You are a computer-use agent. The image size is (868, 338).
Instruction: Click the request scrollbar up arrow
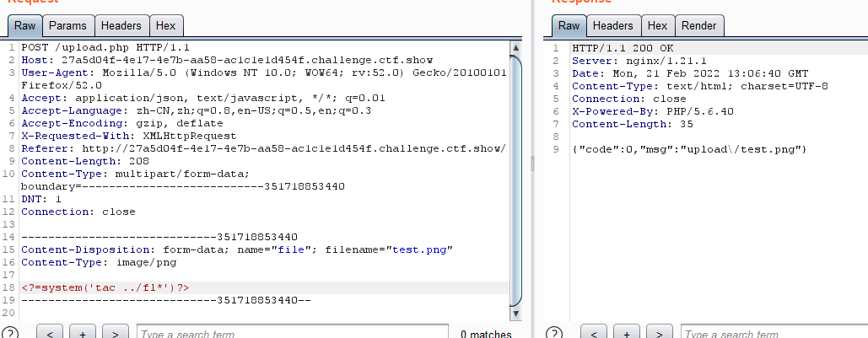(x=516, y=47)
